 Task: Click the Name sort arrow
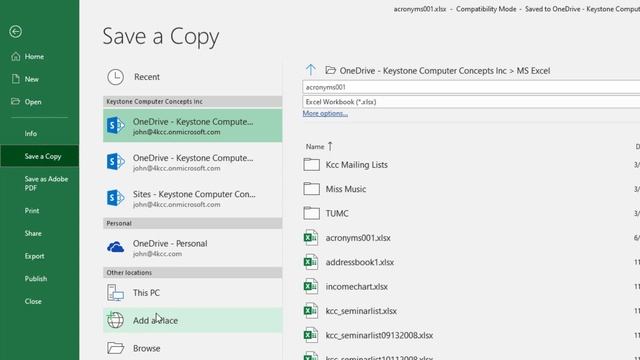click(330, 146)
